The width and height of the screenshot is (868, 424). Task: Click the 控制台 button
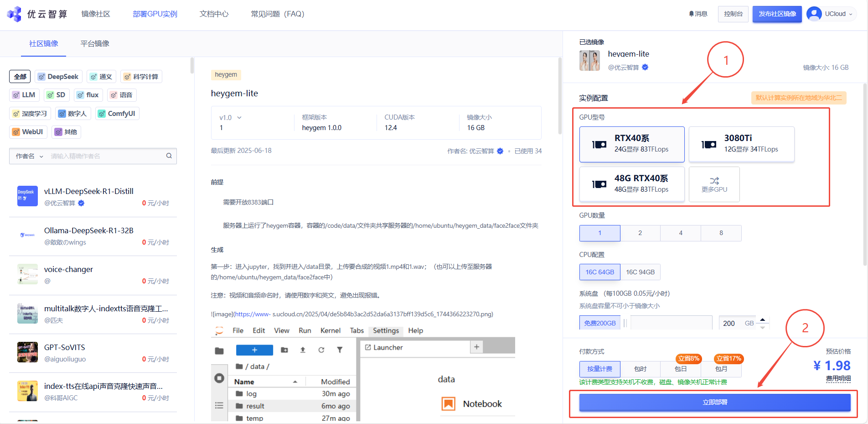733,14
